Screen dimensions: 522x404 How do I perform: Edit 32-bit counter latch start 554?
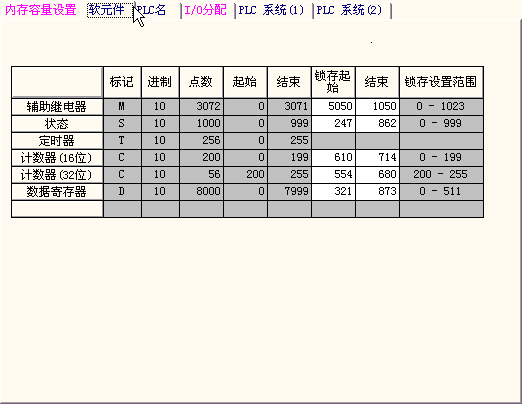coord(333,175)
